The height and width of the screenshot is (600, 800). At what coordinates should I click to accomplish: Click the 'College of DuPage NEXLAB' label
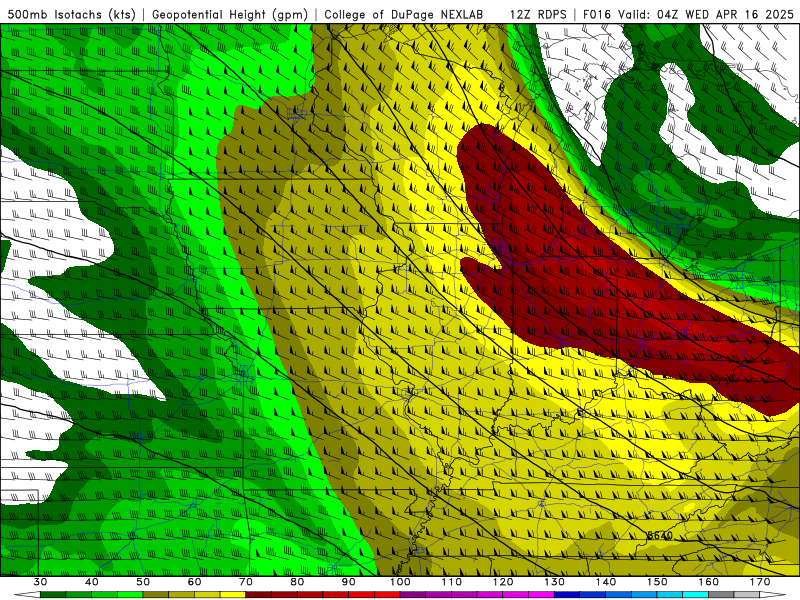[404, 14]
